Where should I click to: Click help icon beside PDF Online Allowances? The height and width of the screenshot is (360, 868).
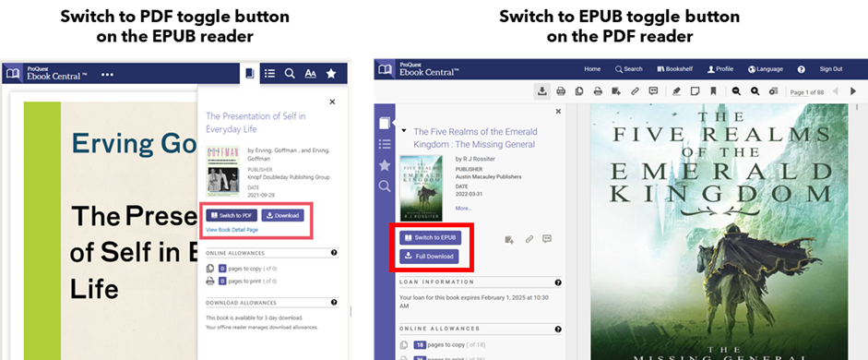coord(558,329)
